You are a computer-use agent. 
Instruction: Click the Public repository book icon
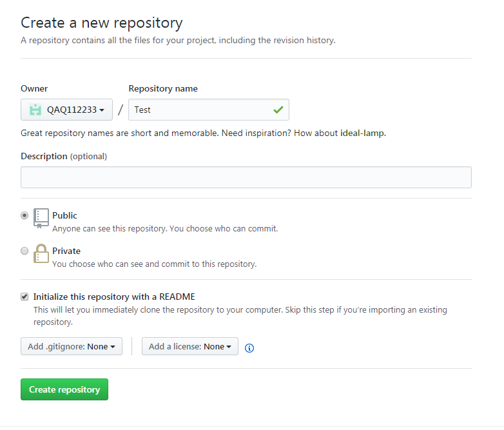(41, 219)
